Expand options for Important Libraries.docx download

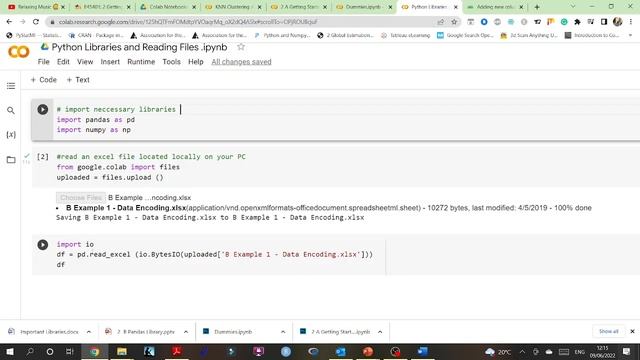pos(89,332)
